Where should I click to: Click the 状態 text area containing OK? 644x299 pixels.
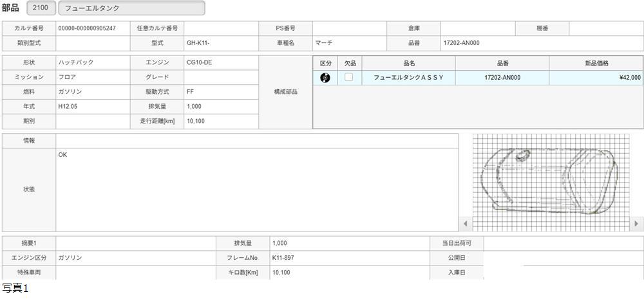tap(257, 190)
